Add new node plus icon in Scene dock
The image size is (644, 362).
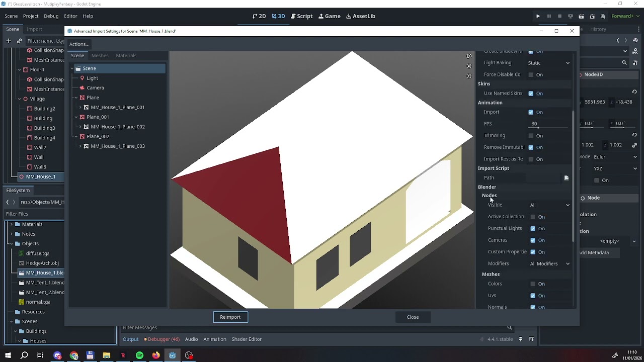pyautogui.click(x=9, y=41)
